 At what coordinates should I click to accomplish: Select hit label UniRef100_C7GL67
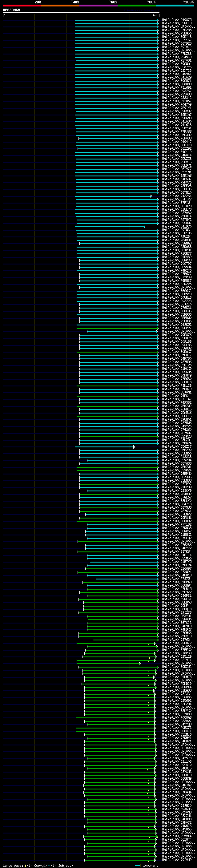(176, 498)
